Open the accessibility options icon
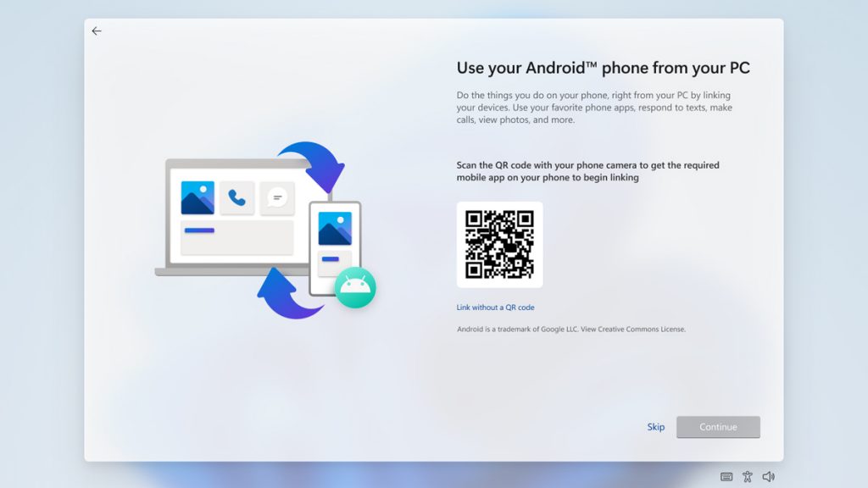The image size is (868, 488). tap(748, 477)
